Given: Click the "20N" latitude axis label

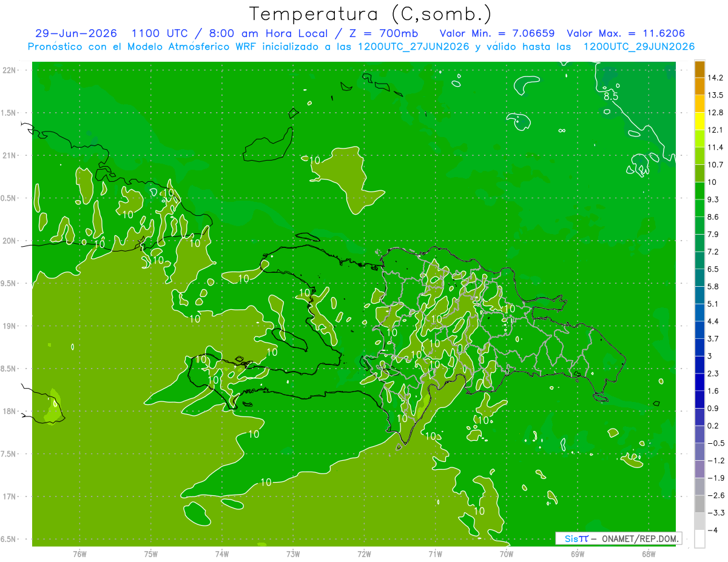Looking at the screenshot, I should pos(9,241).
